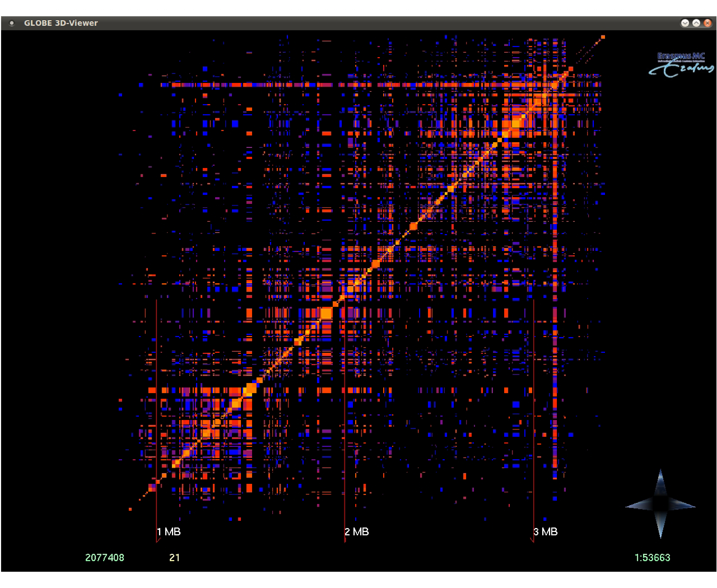This screenshot has height=588, width=717.
Task: Click the square at the diagonal's top-right end
Action: (603, 37)
